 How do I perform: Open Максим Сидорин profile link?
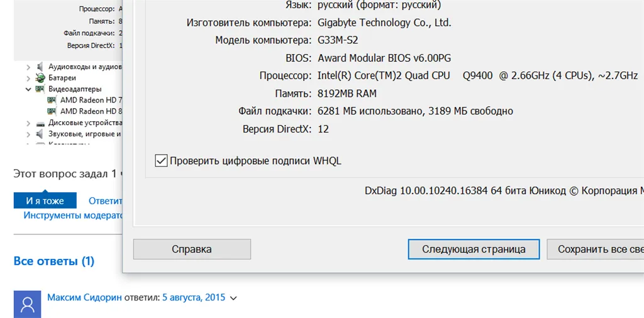(x=84, y=297)
